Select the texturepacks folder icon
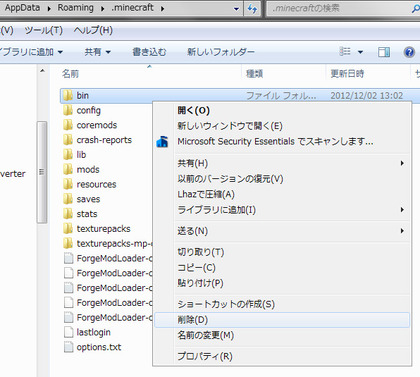This screenshot has height=377, width=420. pos(68,229)
